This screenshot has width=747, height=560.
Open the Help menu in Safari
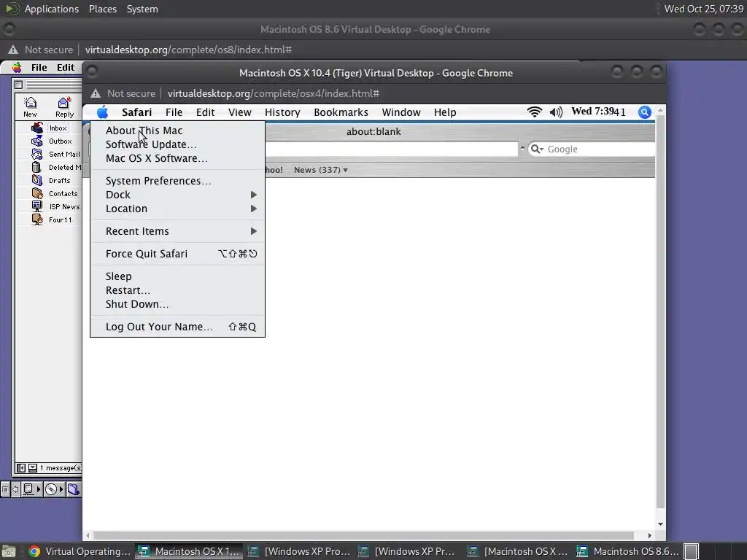pos(445,112)
